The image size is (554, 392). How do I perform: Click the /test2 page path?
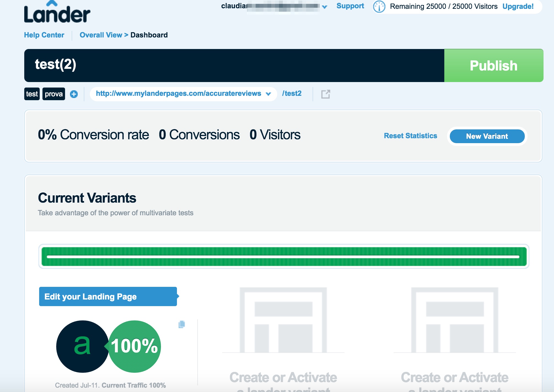tap(292, 94)
